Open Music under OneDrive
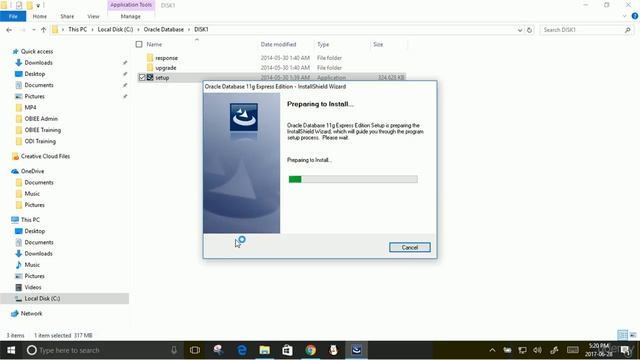This screenshot has height=360, width=640. [x=32, y=193]
